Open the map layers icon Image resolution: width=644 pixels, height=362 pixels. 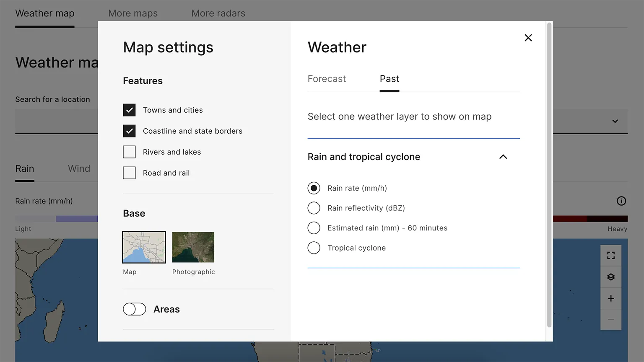(x=611, y=277)
